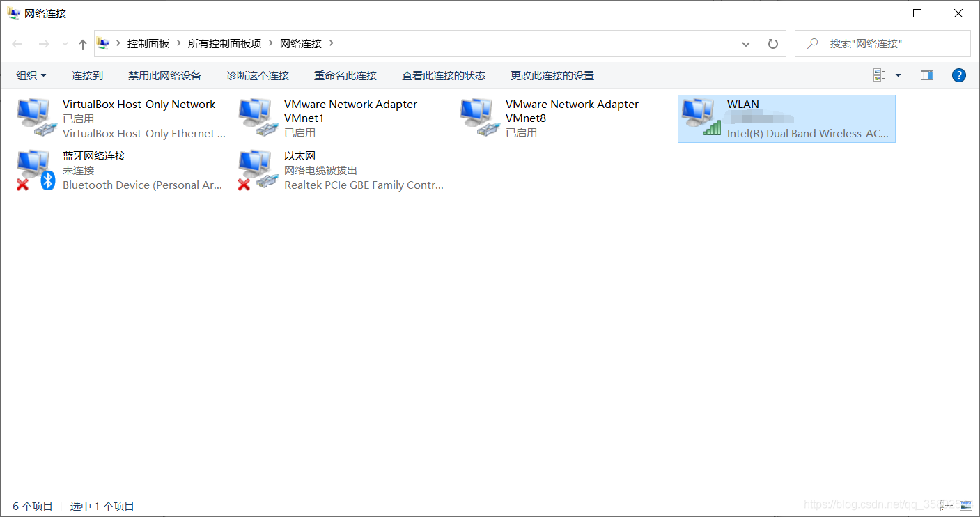The image size is (980, 517).
Task: Click 查看此连接的状态 toolbar command
Action: 444,75
